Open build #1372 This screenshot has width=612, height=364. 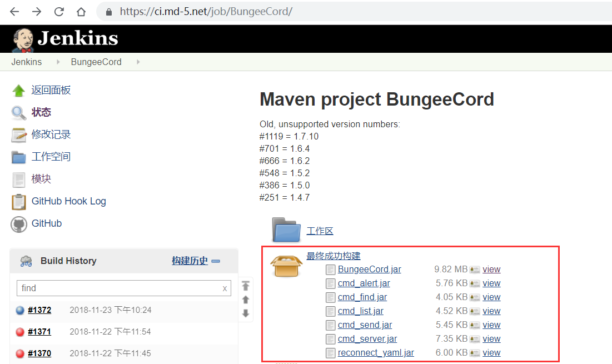click(39, 310)
